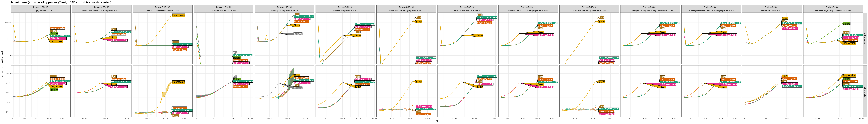The height and width of the screenshot is (124, 868).
Task: Click header 'P.value: 1.95e-01'
Action: pyautogui.click(x=284, y=7)
